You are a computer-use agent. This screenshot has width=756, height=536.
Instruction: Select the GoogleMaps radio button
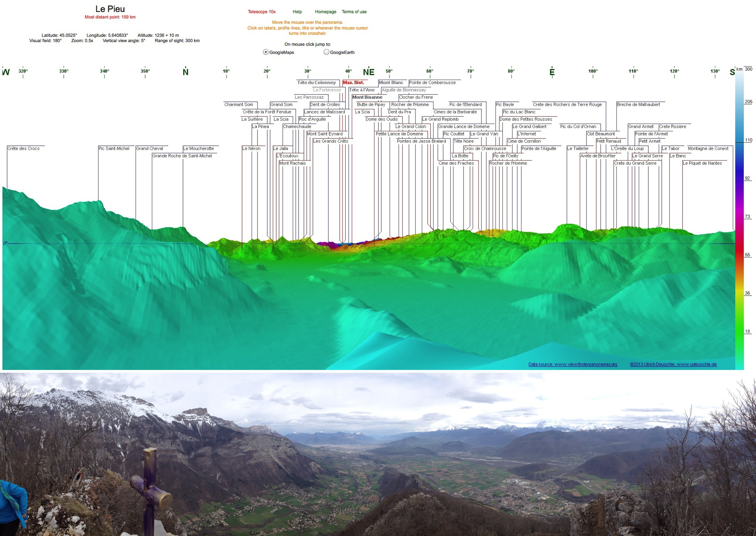click(266, 52)
